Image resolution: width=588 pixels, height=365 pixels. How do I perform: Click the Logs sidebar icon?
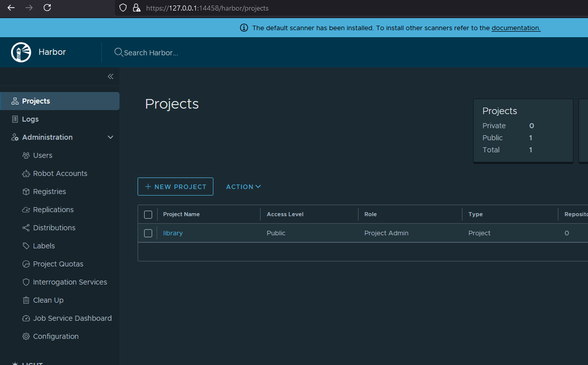pos(15,119)
